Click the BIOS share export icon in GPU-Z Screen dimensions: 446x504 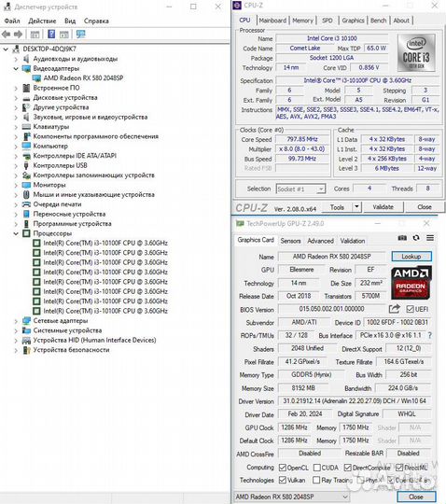(395, 309)
